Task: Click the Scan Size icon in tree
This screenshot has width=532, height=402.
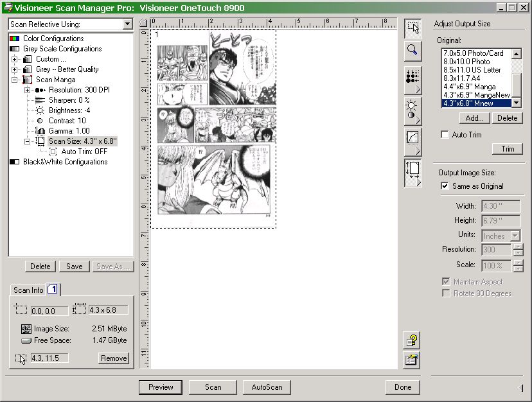Action: 40,141
